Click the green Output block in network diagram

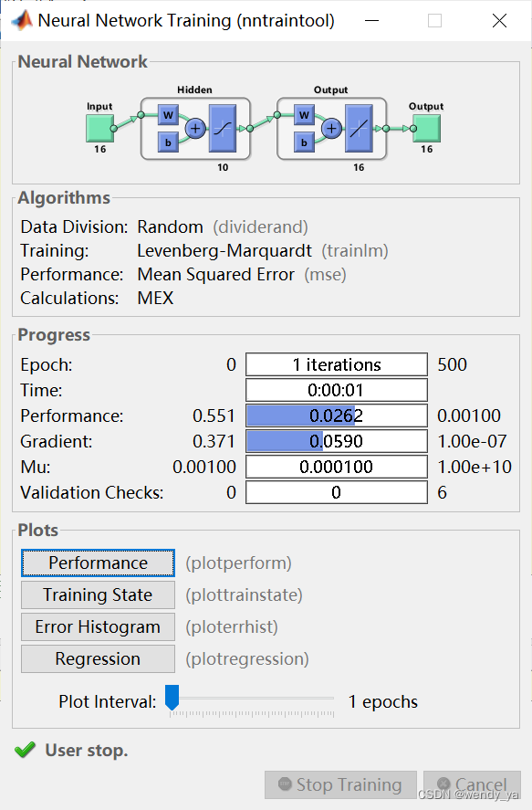click(427, 129)
